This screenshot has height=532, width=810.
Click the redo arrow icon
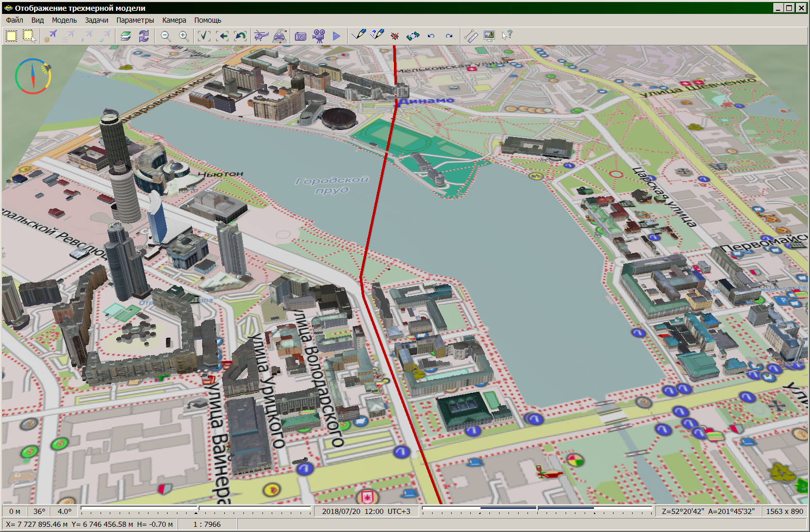[449, 36]
